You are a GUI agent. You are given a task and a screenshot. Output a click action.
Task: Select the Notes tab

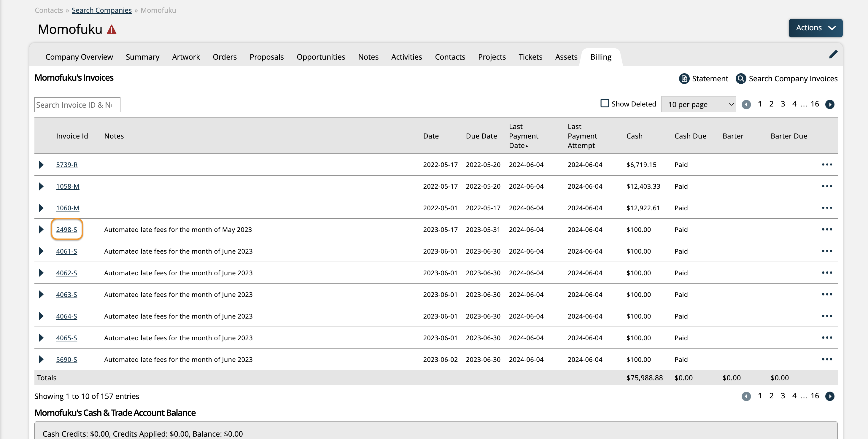click(x=368, y=57)
